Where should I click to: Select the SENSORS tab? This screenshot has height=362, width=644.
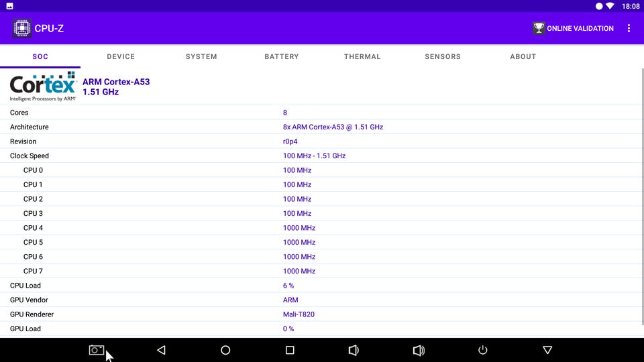(443, 56)
